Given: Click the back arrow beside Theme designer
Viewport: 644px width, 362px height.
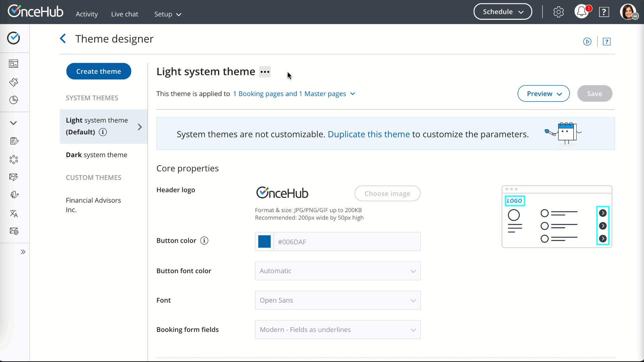Looking at the screenshot, I should tap(63, 39).
